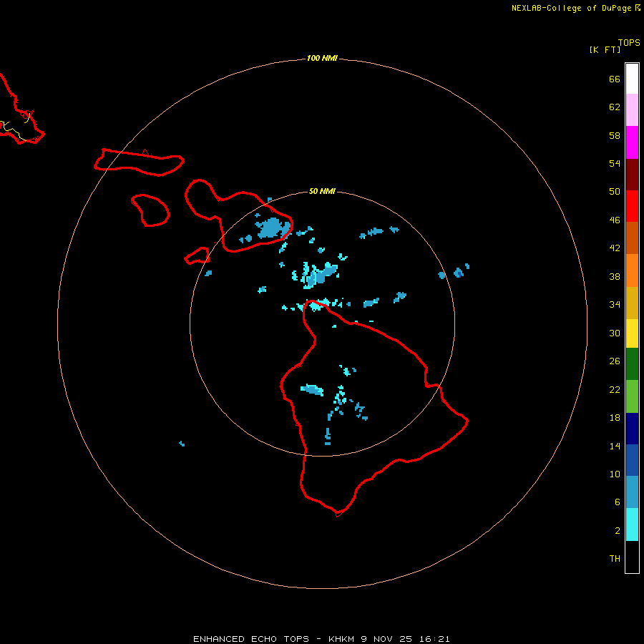The height and width of the screenshot is (644, 644).
Task: Click the legend value 50
Action: (615, 192)
